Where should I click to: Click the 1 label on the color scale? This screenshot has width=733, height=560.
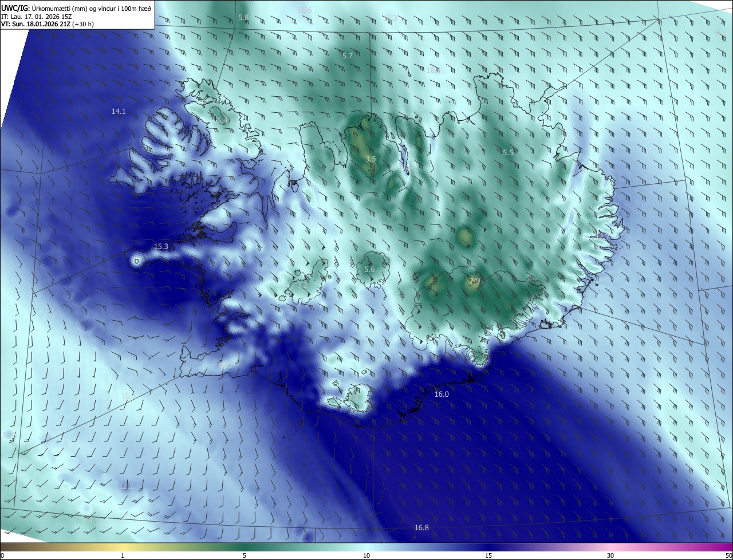pos(123,556)
